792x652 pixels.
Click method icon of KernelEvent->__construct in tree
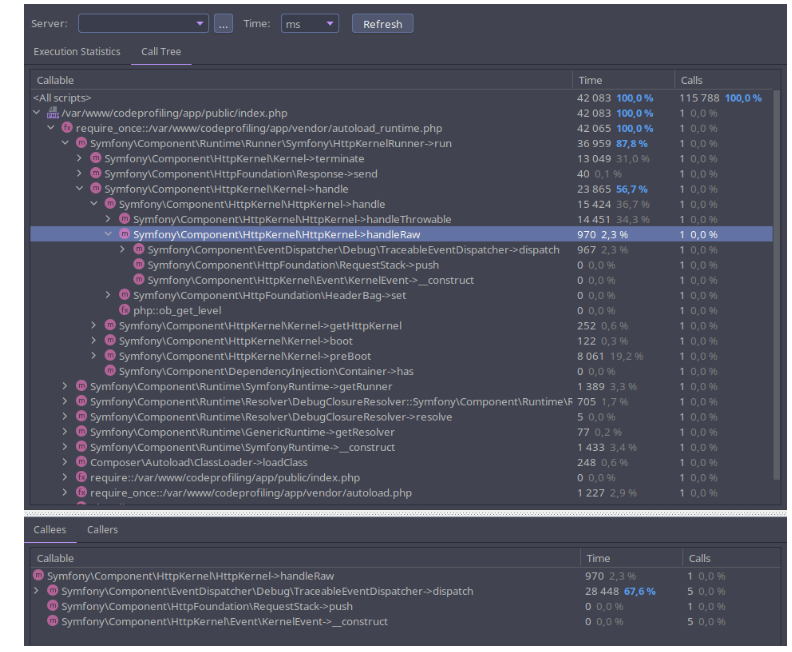coord(138,279)
